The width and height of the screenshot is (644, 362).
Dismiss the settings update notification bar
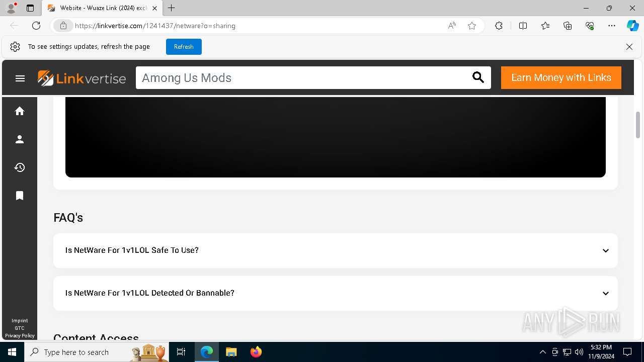tap(629, 47)
